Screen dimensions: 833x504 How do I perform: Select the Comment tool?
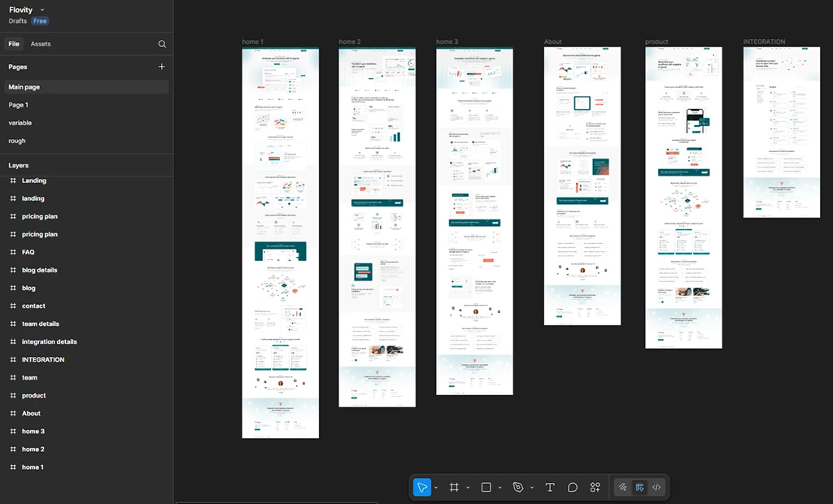(572, 487)
